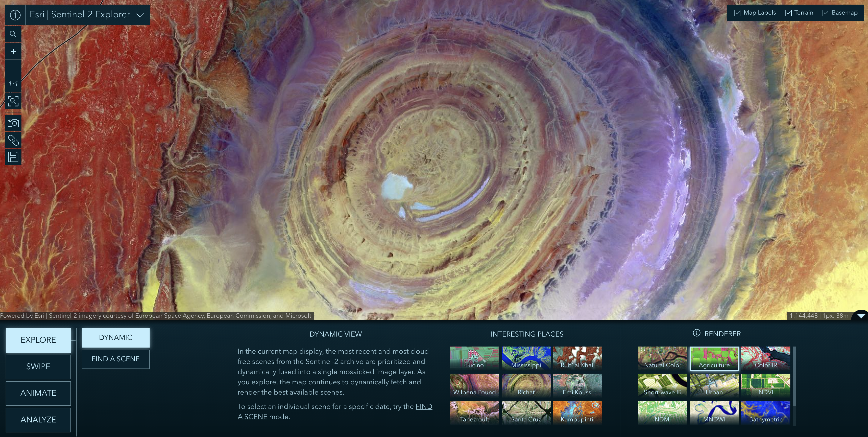Copy a shareable map link
This screenshot has width=868, height=437.
click(x=13, y=140)
